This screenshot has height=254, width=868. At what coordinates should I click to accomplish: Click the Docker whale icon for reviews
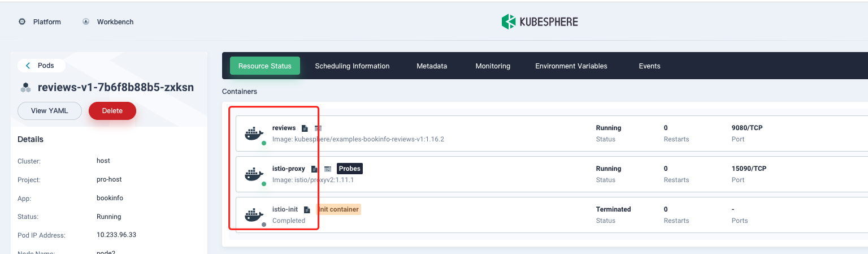(x=254, y=134)
